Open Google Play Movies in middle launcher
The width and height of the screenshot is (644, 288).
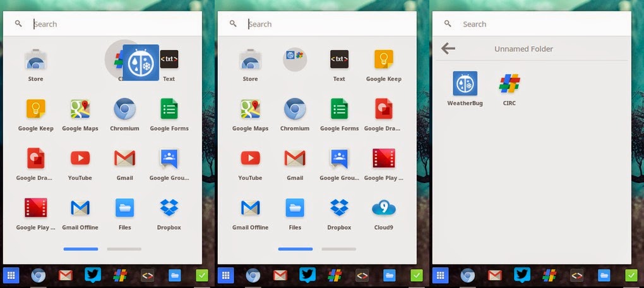[x=384, y=158]
